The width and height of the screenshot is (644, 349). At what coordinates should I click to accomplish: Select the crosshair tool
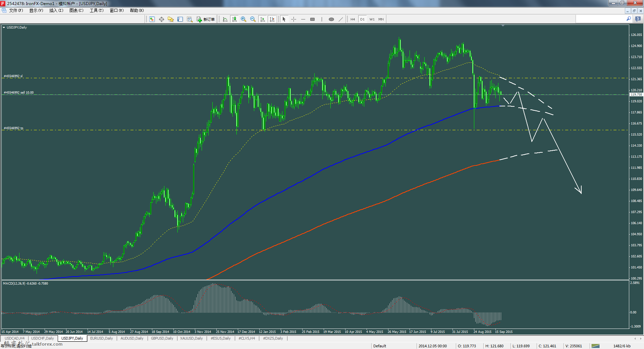point(293,19)
